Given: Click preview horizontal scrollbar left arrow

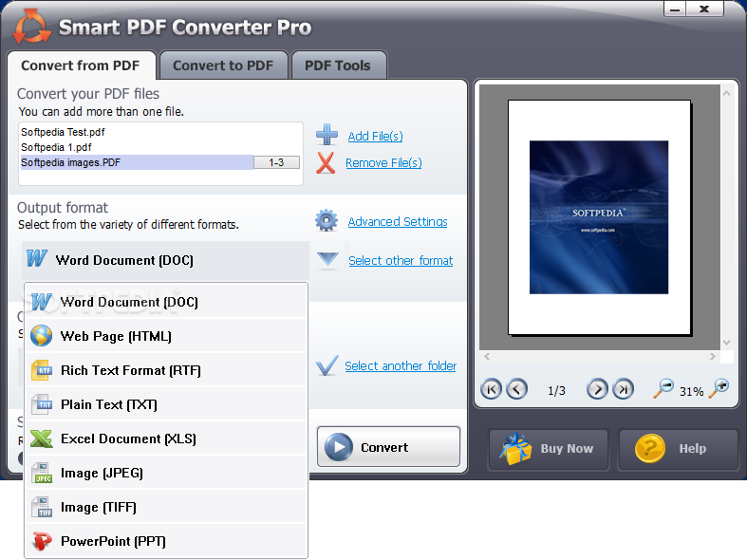Looking at the screenshot, I should [x=487, y=356].
